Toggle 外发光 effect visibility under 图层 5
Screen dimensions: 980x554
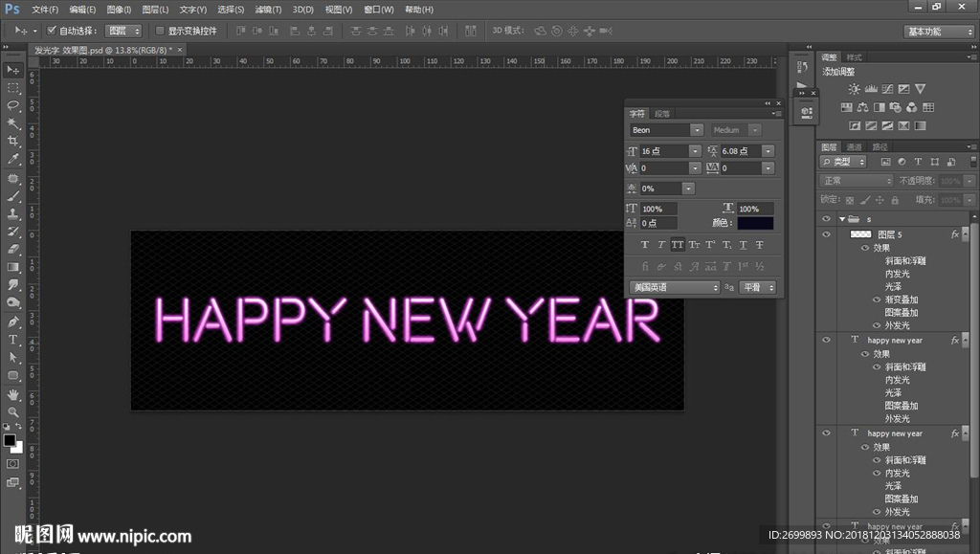(877, 325)
